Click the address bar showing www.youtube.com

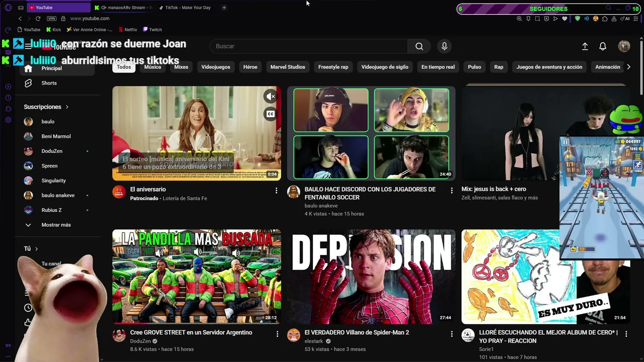click(90, 19)
